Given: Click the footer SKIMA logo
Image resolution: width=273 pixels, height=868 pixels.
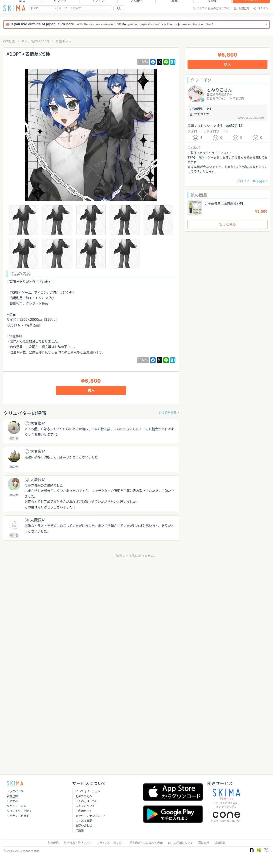Looking at the screenshot, I should point(15,783).
